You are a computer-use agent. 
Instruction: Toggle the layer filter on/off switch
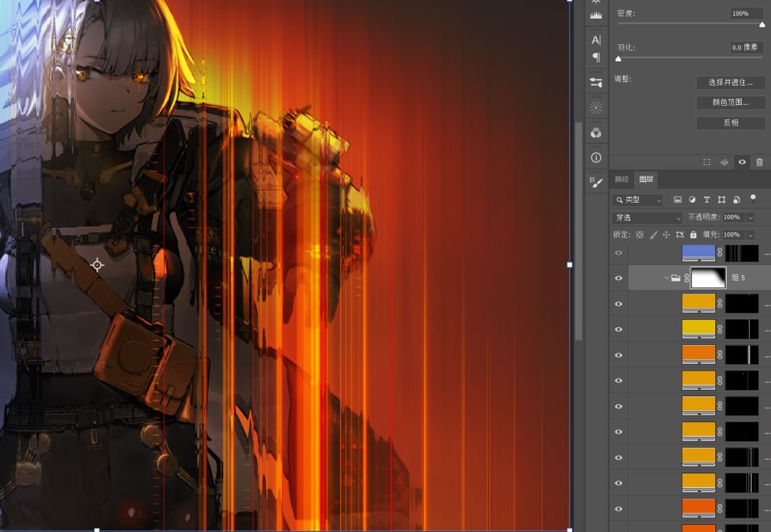(x=752, y=199)
